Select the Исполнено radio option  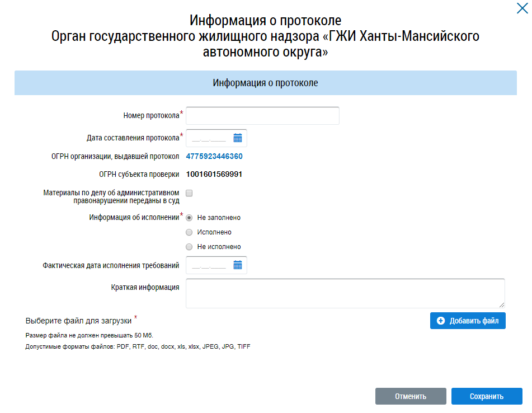coord(189,232)
